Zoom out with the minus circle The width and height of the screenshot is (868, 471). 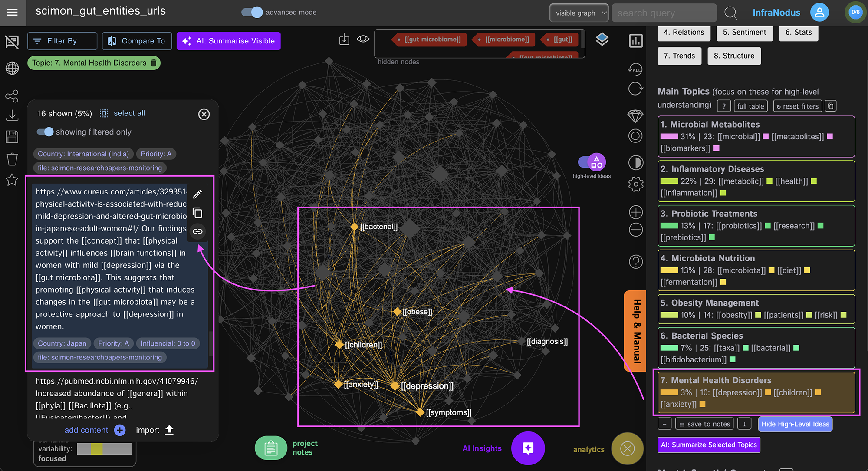tap(636, 230)
